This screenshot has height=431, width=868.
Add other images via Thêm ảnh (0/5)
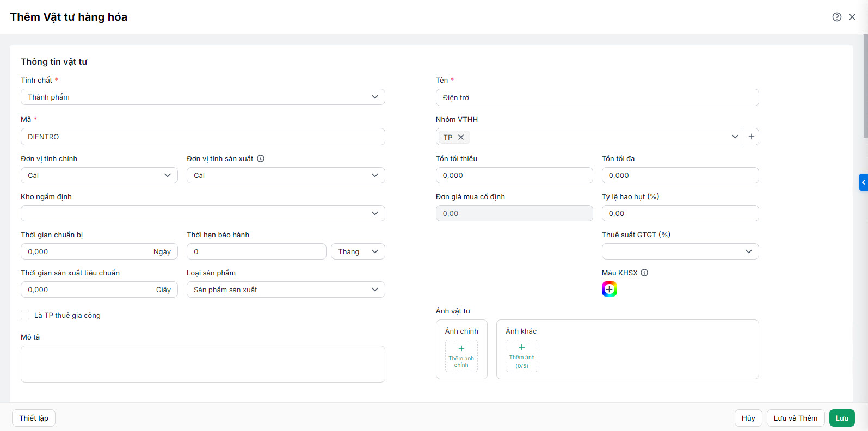(x=522, y=356)
